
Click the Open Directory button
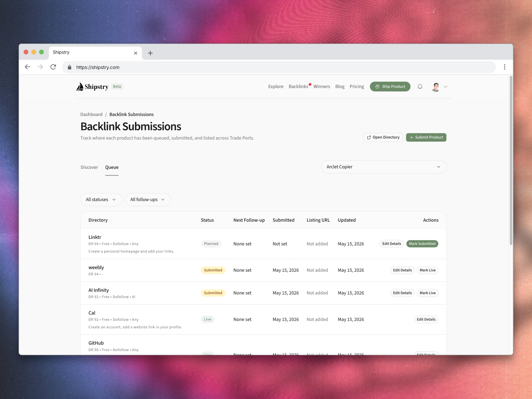[383, 137]
